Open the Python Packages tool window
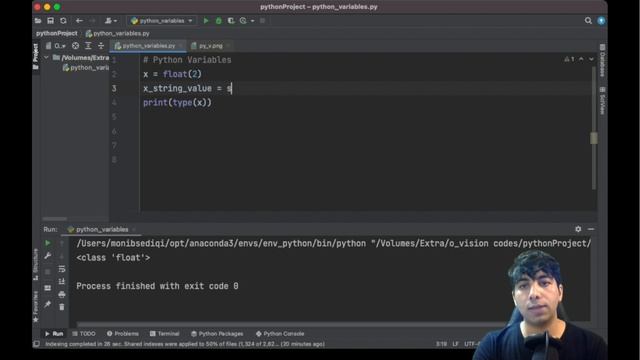The image size is (640, 360). pyautogui.click(x=217, y=334)
